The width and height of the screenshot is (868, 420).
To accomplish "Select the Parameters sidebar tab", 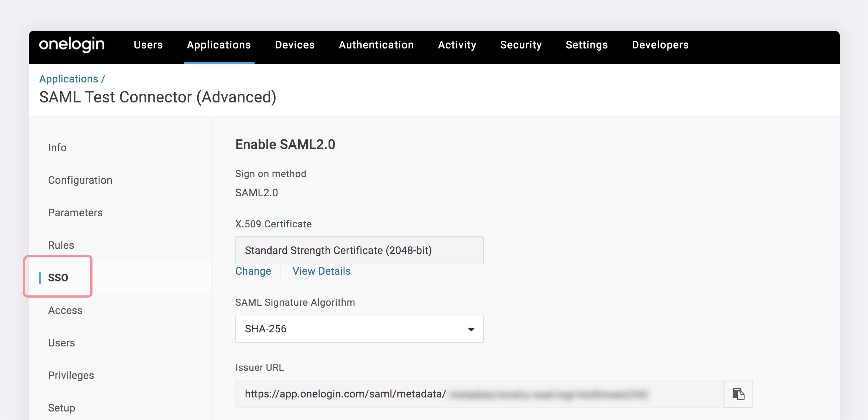I will tap(75, 213).
